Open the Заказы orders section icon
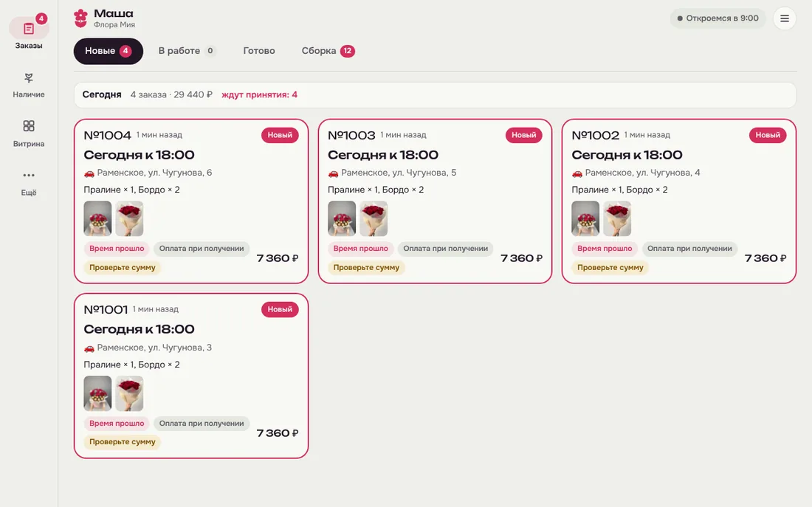Viewport: 812px width, 507px height. point(29,29)
